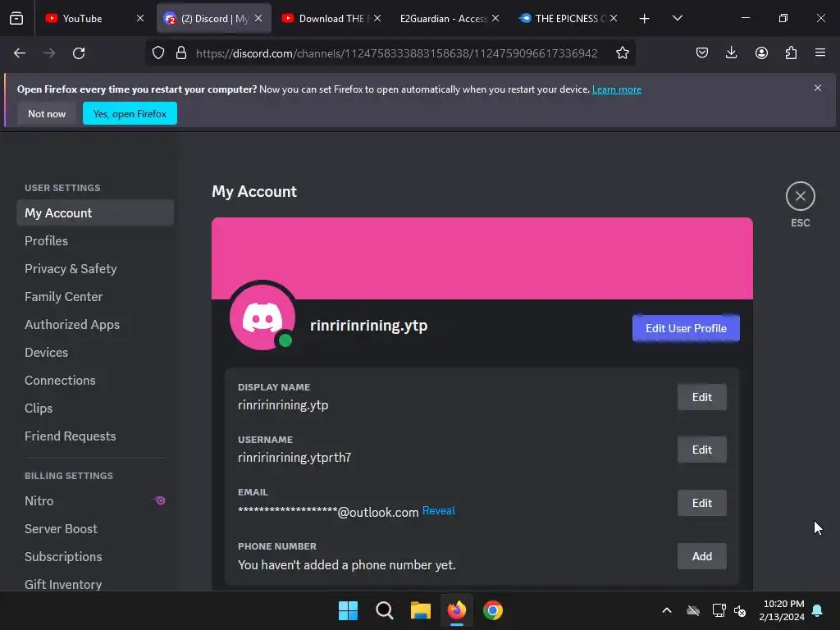Open the extensions puzzle icon
840x630 pixels.
click(x=791, y=52)
